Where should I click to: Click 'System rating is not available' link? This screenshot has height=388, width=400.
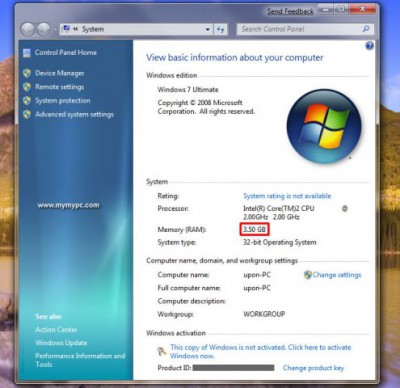[x=287, y=196]
